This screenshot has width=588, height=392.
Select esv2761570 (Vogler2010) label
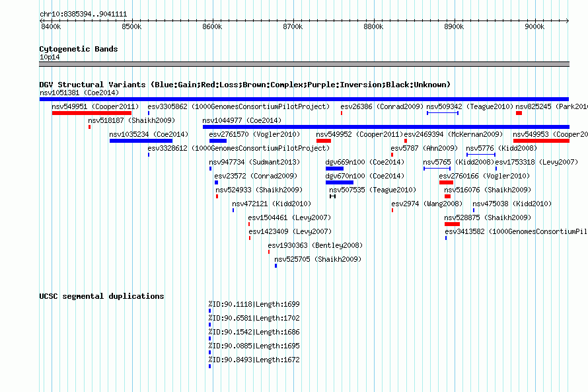[254, 134]
